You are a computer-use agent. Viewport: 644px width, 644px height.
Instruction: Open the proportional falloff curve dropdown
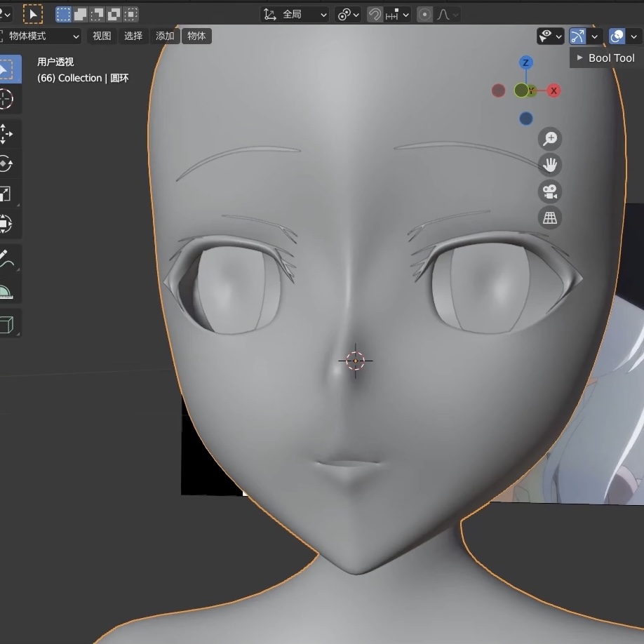coord(447,15)
